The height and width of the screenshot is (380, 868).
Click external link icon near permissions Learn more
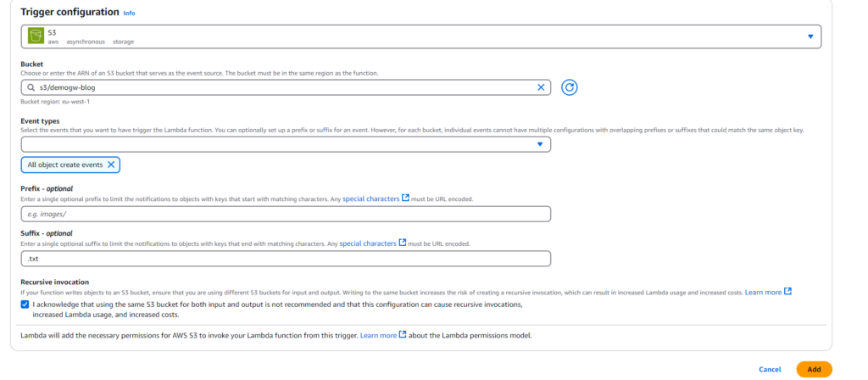coord(403,335)
